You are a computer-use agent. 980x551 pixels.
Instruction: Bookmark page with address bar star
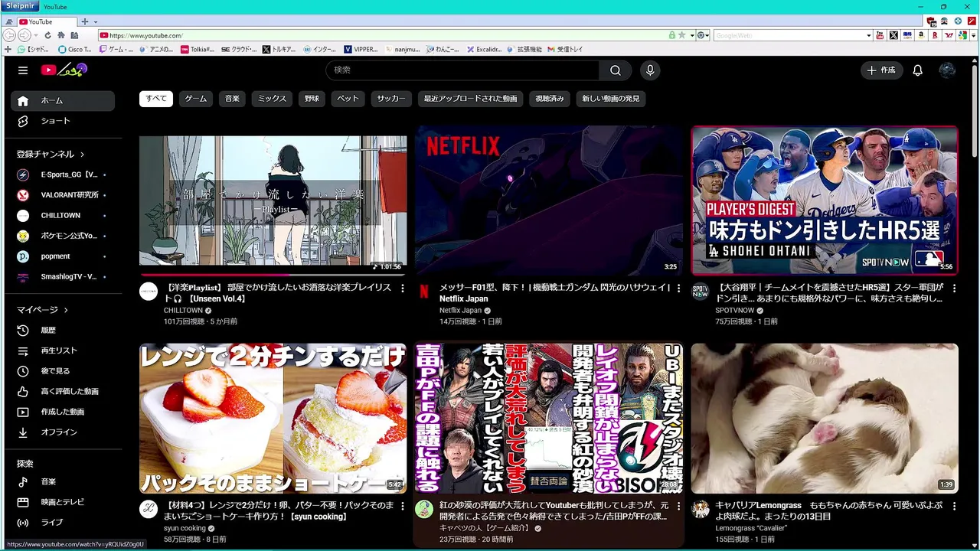pyautogui.click(x=681, y=35)
